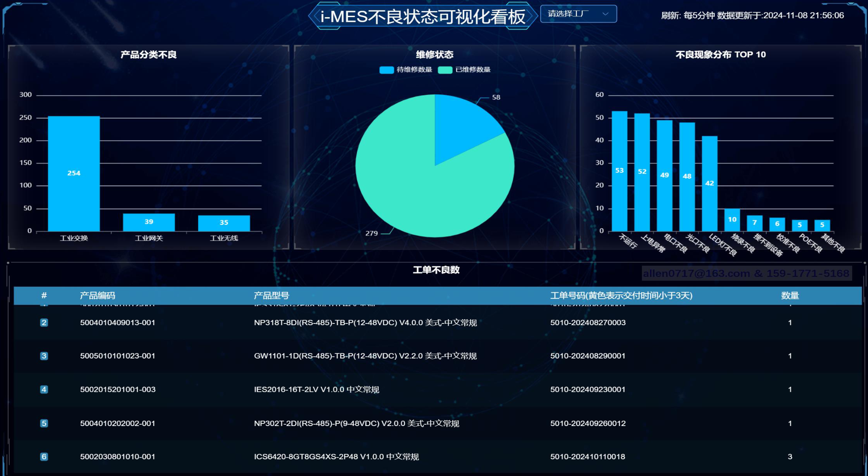Click the # column header
Viewport: 868px width, 476px height.
[44, 296]
